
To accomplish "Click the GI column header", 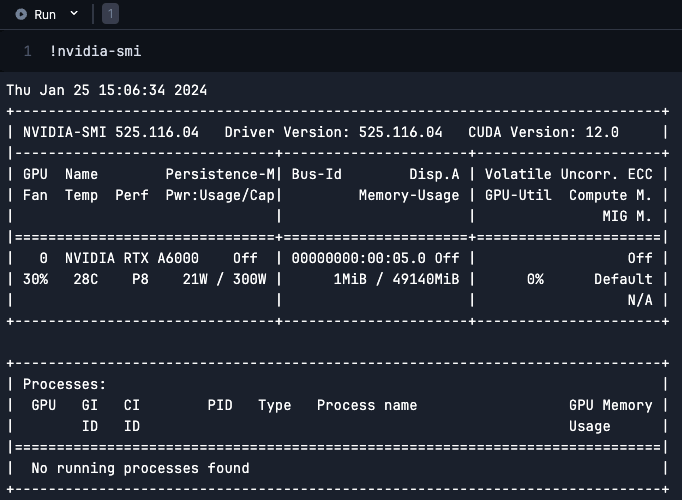I will pos(90,405).
